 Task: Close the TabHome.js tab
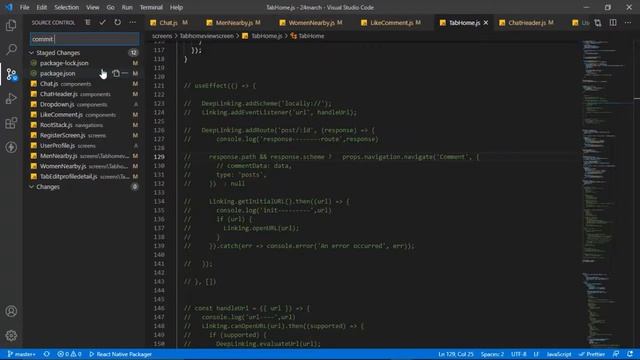tap(486, 23)
